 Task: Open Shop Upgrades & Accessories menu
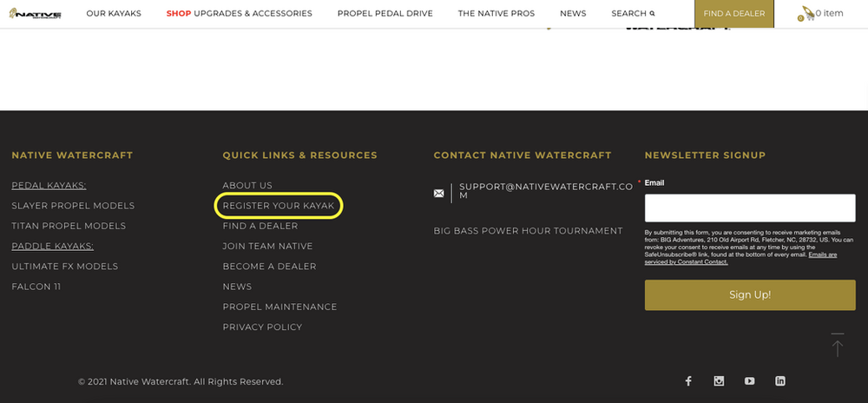coord(240,13)
